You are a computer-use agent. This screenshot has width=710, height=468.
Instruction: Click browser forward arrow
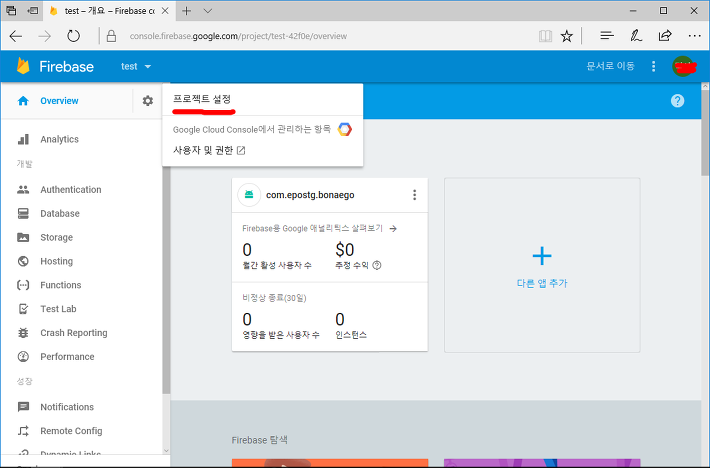[x=44, y=36]
